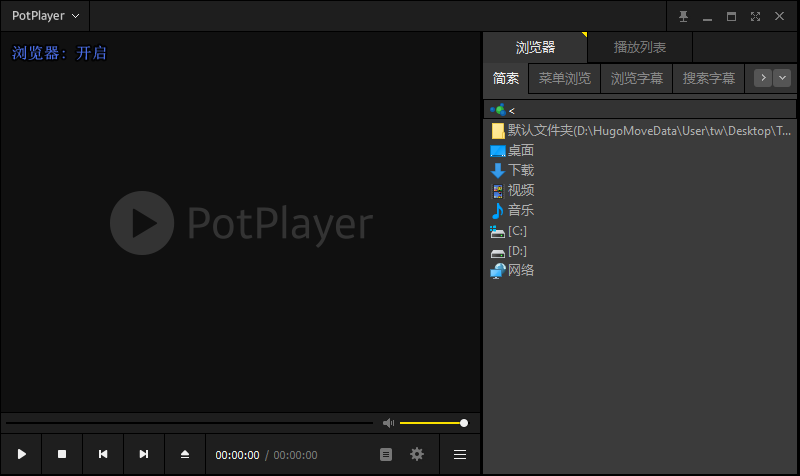This screenshot has height=476, width=800.
Task: Jump to the previous track
Action: coord(103,454)
